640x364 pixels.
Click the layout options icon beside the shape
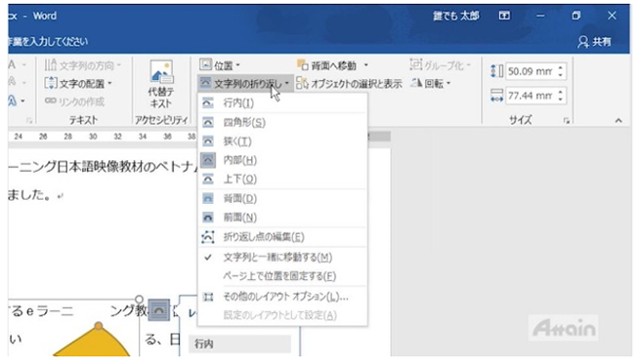(x=158, y=310)
